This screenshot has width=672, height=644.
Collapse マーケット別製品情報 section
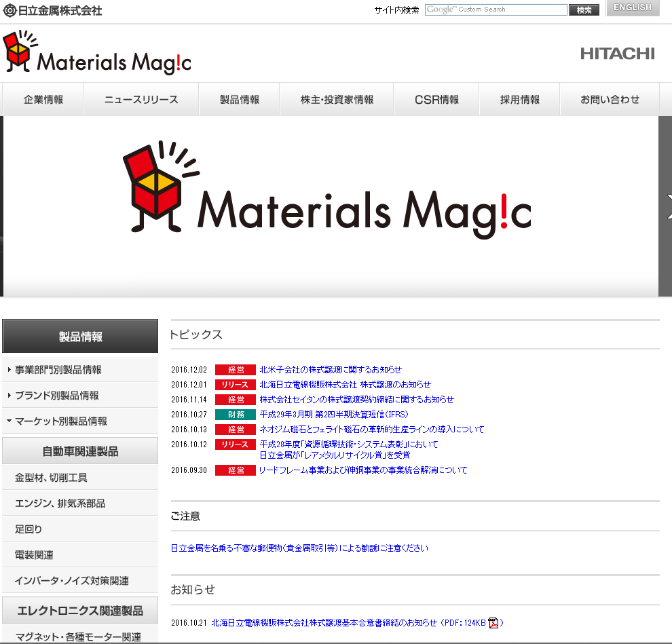pyautogui.click(x=60, y=421)
